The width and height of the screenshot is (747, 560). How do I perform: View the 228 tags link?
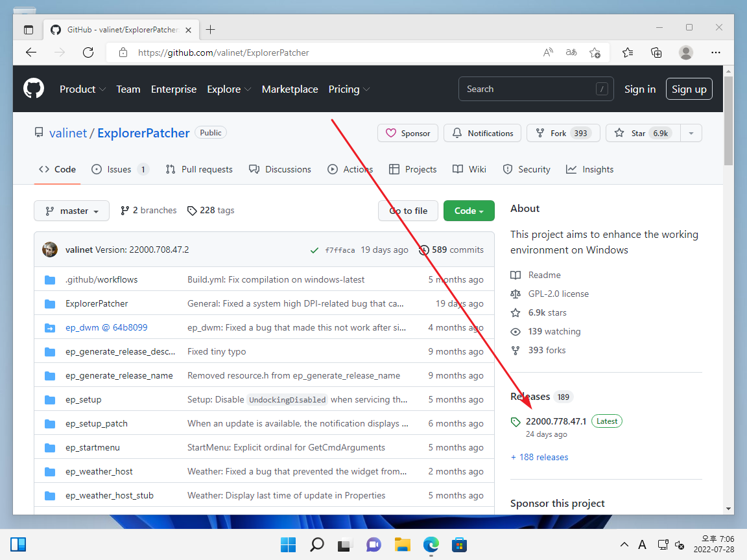(x=211, y=211)
